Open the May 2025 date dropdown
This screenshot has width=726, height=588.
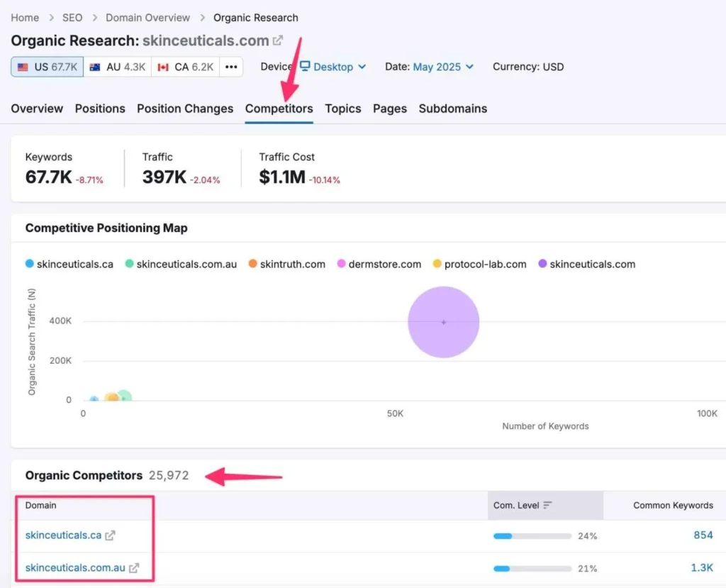443,67
